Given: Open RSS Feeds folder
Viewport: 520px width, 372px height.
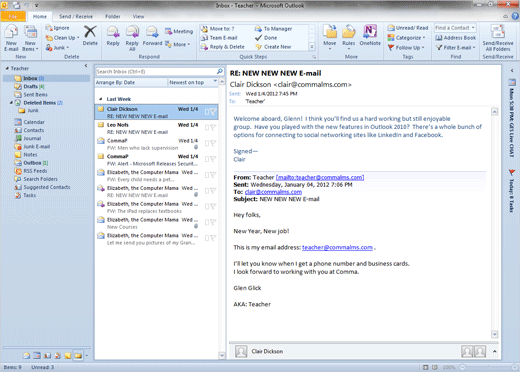Looking at the screenshot, I should click(31, 171).
